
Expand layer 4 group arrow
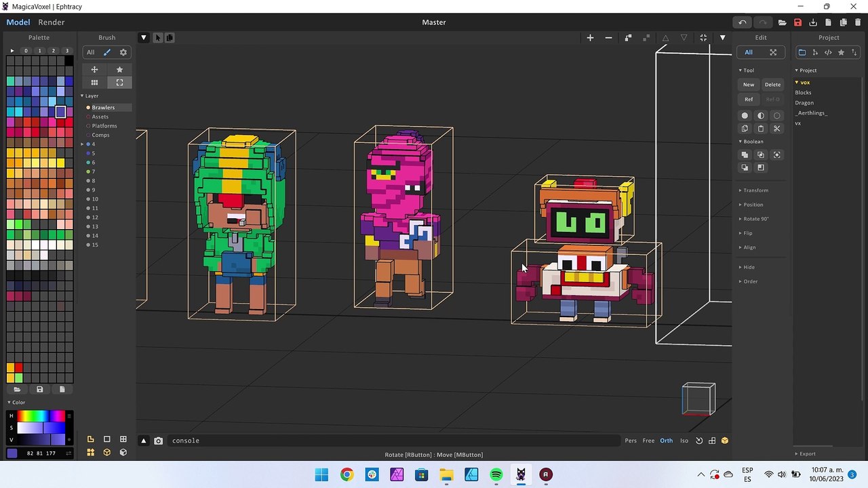point(82,144)
